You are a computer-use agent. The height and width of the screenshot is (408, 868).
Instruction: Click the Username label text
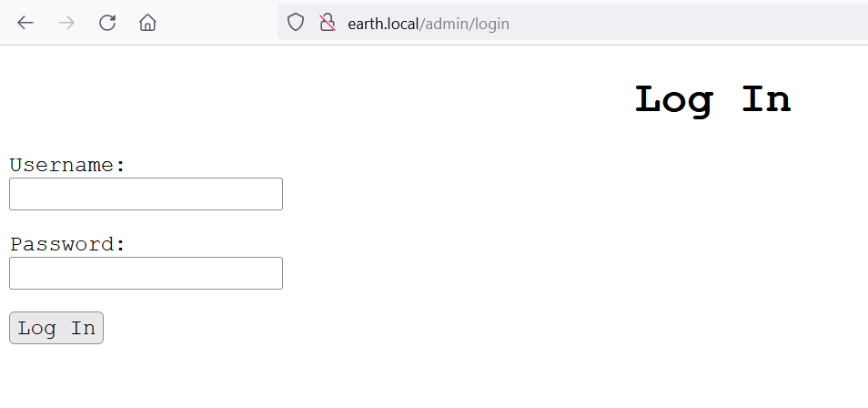point(67,166)
